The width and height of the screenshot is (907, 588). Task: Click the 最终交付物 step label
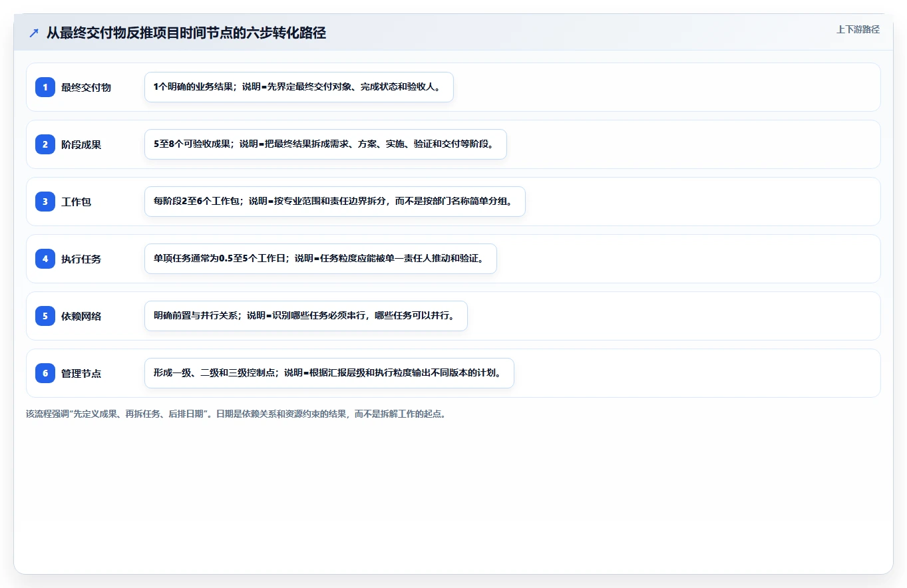pyautogui.click(x=86, y=87)
